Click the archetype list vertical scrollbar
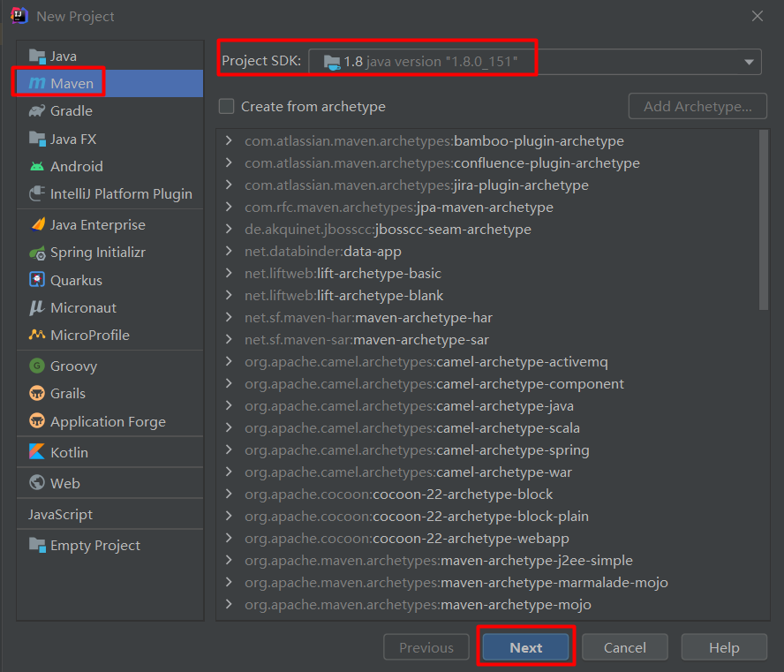The image size is (784, 672). 764,220
